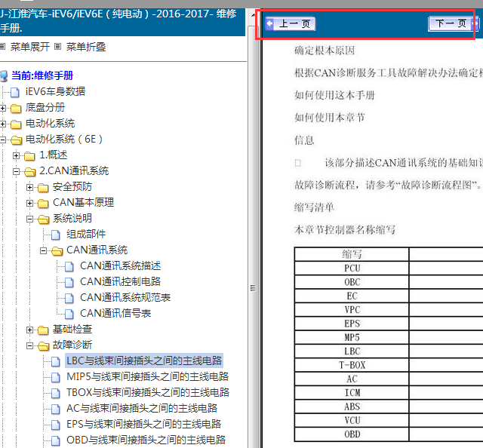This screenshot has width=483, height=448.
Task: Click the nested CAN通讯系统 folder icon
Action: 57,251
